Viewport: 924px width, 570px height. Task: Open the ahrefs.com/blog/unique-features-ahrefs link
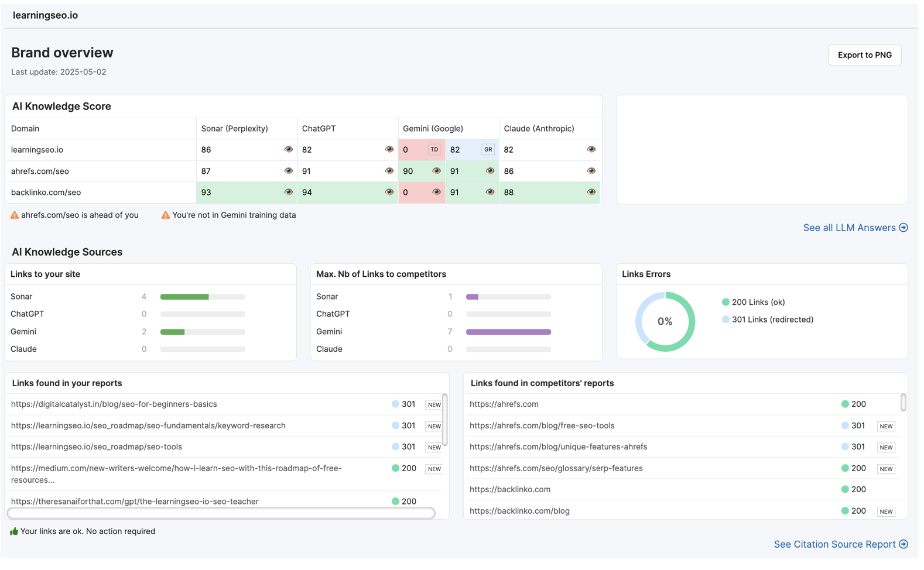click(x=558, y=447)
